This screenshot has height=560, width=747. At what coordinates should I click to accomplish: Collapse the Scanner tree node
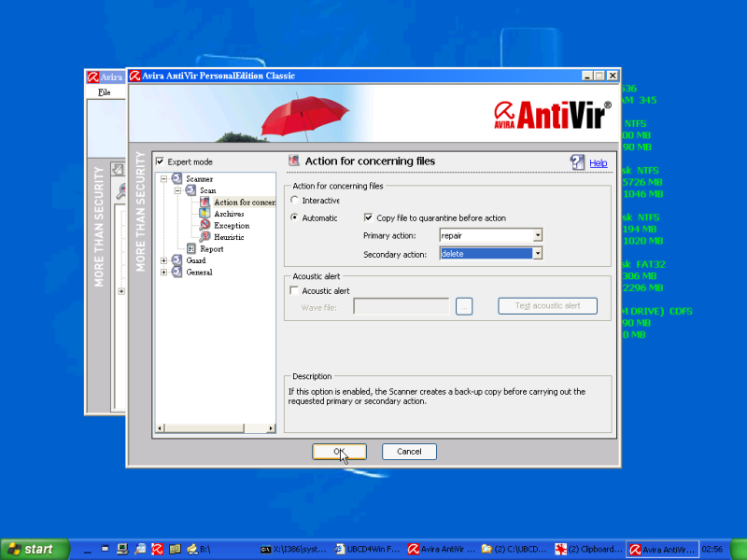[163, 179]
